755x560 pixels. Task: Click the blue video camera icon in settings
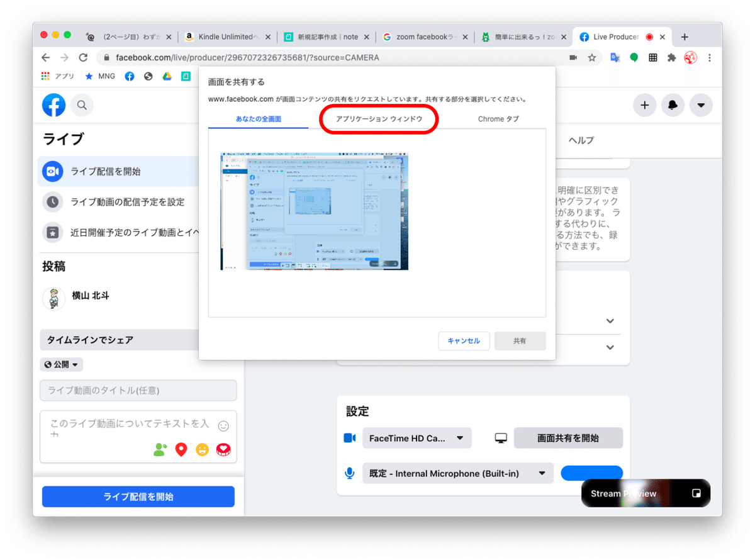pos(350,438)
